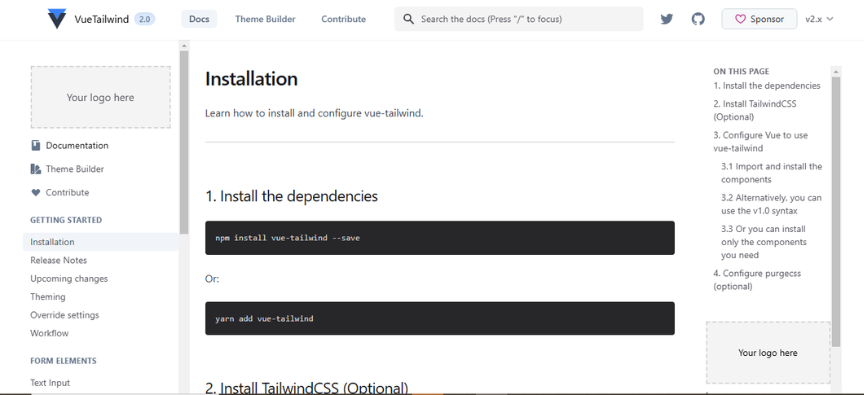Click the Theme Builder swatch icon

pyautogui.click(x=36, y=169)
